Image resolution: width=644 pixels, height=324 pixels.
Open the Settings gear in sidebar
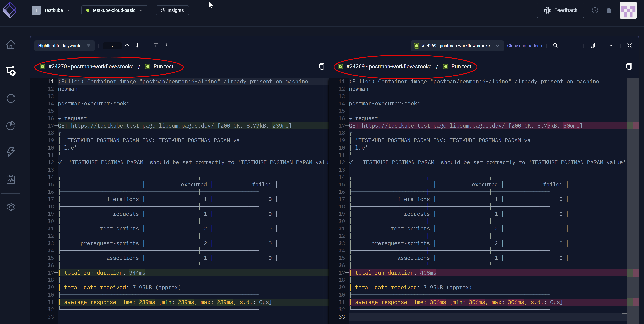coord(11,207)
